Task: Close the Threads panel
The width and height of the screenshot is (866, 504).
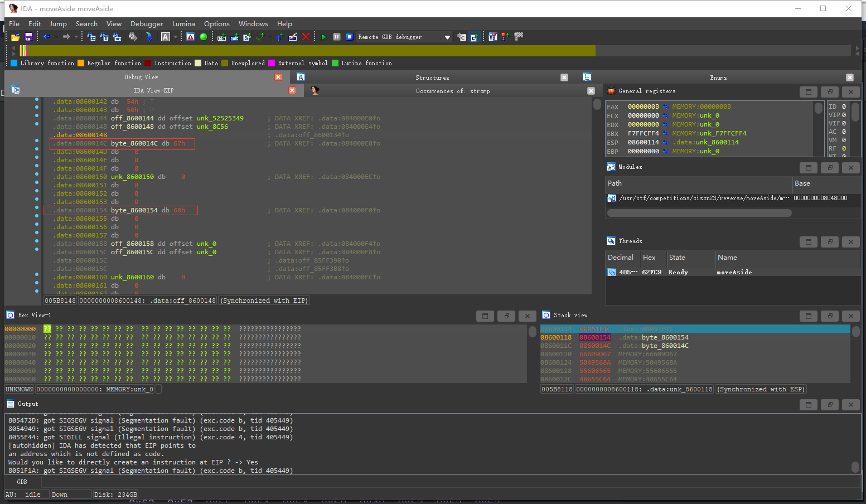Action: coord(851,242)
